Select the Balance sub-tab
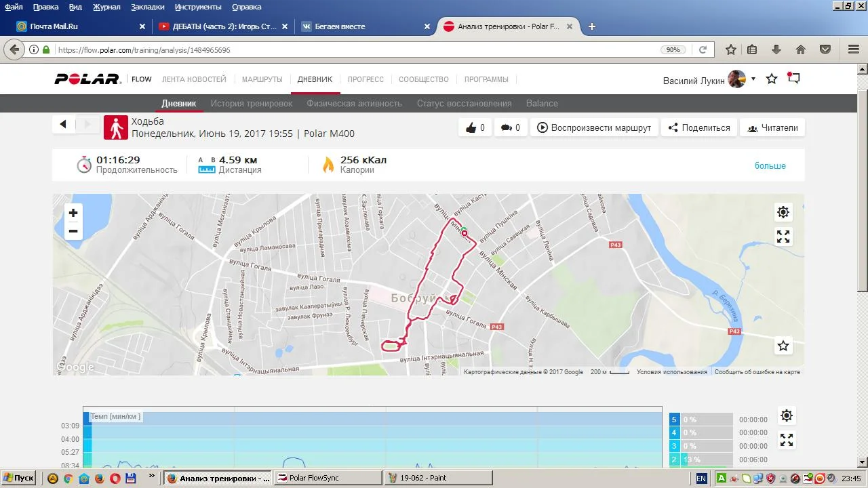 pos(542,104)
